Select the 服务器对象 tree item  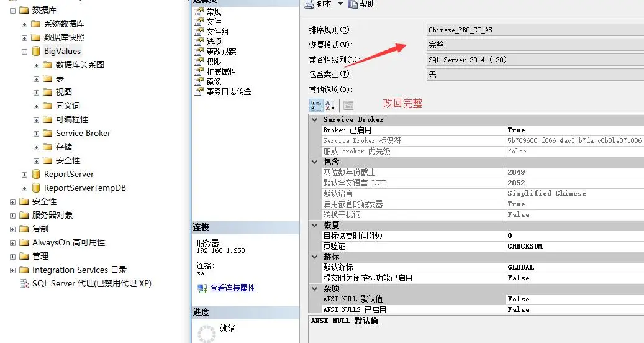[52, 215]
